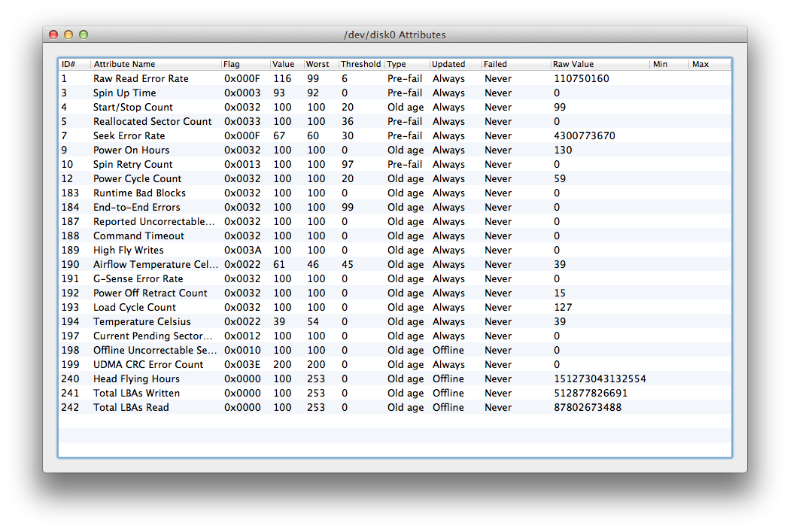
Task: Select the Temperature Celsius row
Action: pyautogui.click(x=395, y=321)
